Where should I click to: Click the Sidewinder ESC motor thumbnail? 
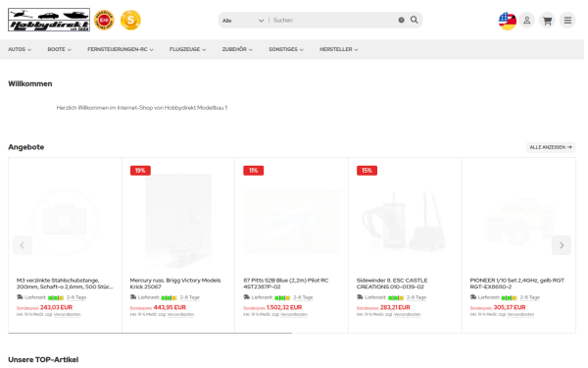[x=405, y=221]
